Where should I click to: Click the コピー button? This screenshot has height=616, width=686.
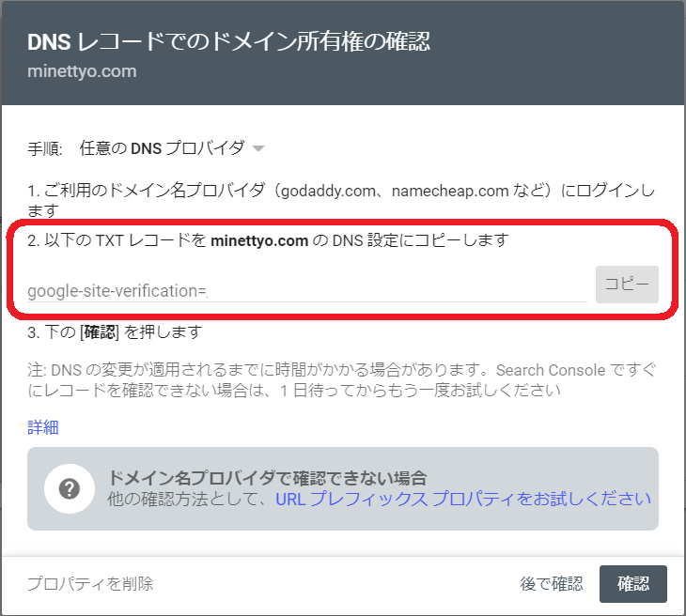click(x=627, y=285)
